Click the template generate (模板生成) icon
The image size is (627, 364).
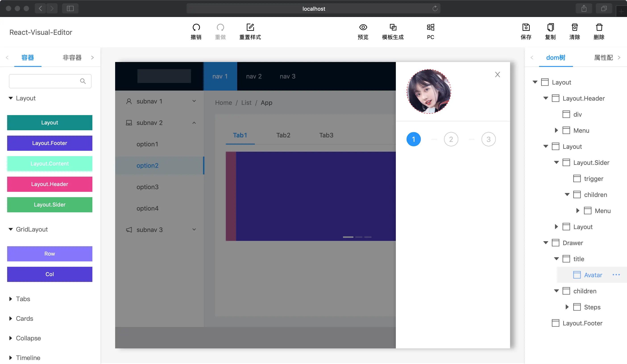393,27
